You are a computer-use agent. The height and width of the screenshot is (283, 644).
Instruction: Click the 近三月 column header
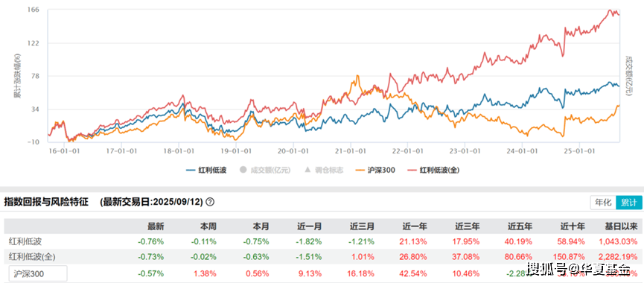pyautogui.click(x=363, y=226)
